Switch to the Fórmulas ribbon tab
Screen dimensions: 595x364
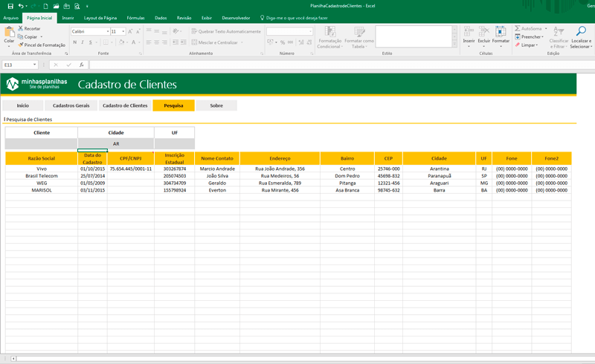coord(135,17)
